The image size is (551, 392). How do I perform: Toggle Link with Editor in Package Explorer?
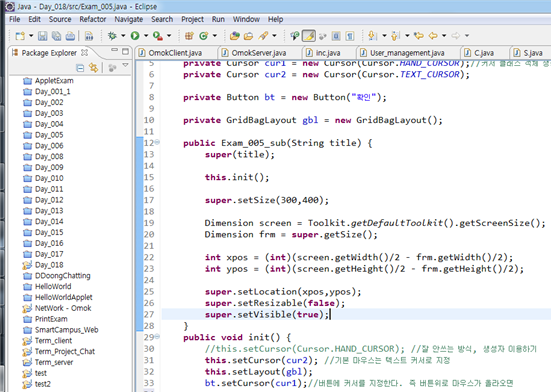93,67
